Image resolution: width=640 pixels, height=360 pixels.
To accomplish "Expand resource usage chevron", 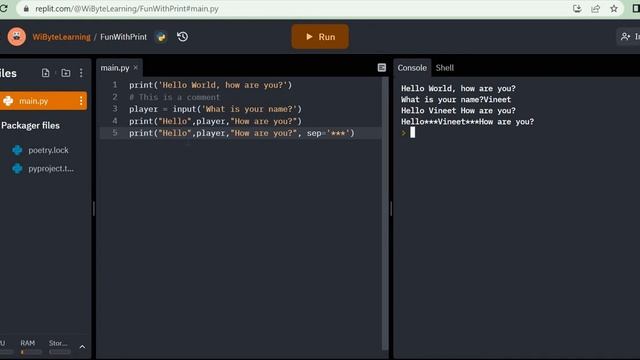I will pos(82,347).
